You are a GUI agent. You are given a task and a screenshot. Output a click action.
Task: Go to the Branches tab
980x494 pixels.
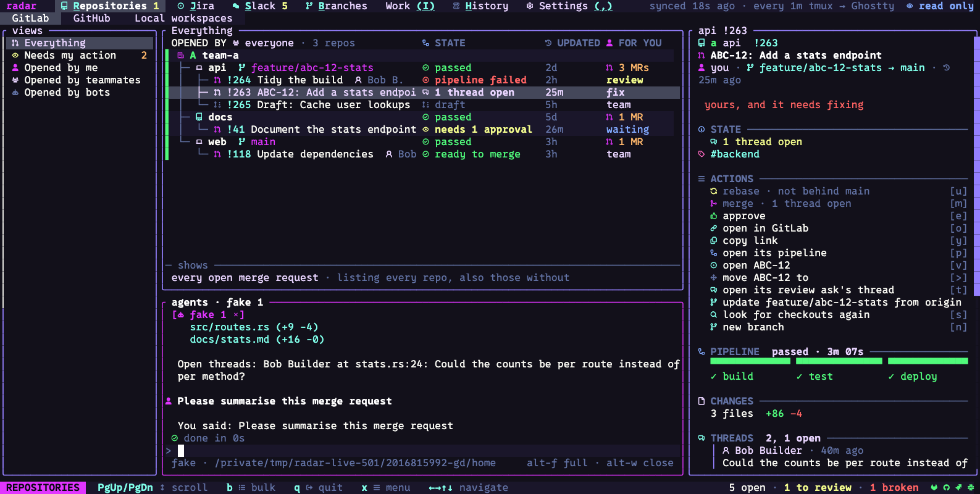336,6
